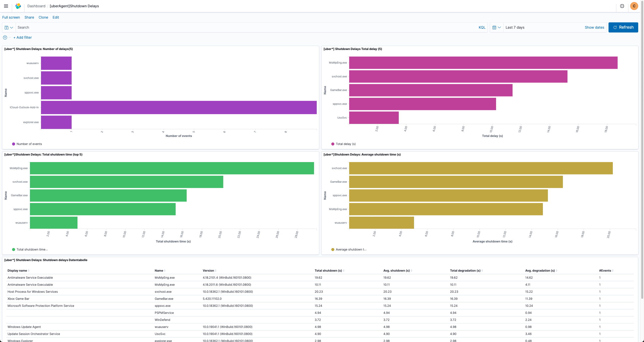Click the Share menu item
The height and width of the screenshot is (342, 644).
point(29,17)
